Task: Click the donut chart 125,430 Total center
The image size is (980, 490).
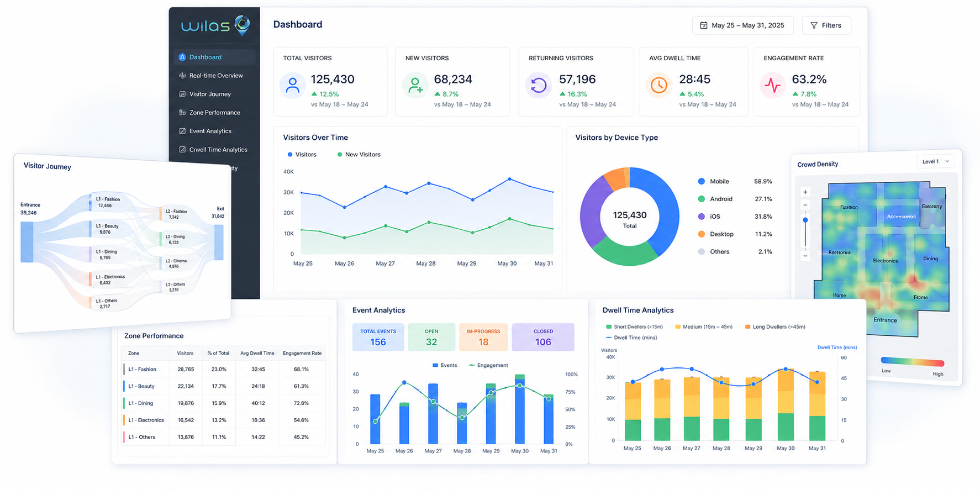Action: pos(630,219)
